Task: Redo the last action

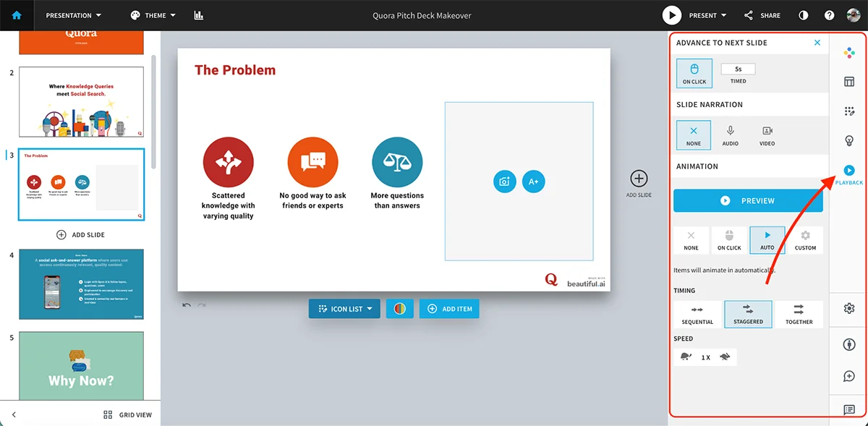Action: coord(202,305)
